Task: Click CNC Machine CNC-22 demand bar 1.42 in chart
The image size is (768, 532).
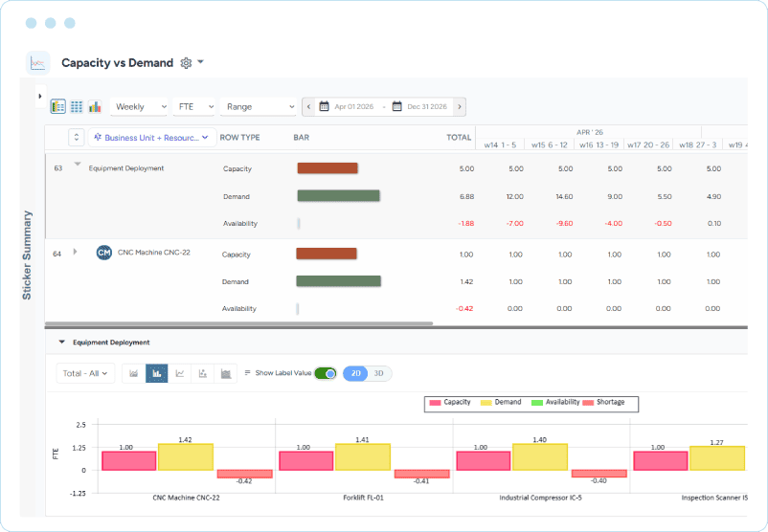Action: pos(186,456)
